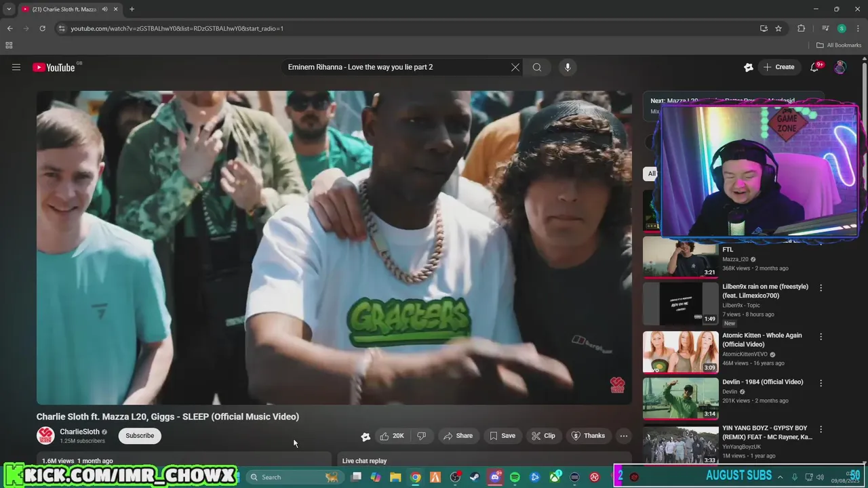Save the video to a playlist

tap(502, 436)
